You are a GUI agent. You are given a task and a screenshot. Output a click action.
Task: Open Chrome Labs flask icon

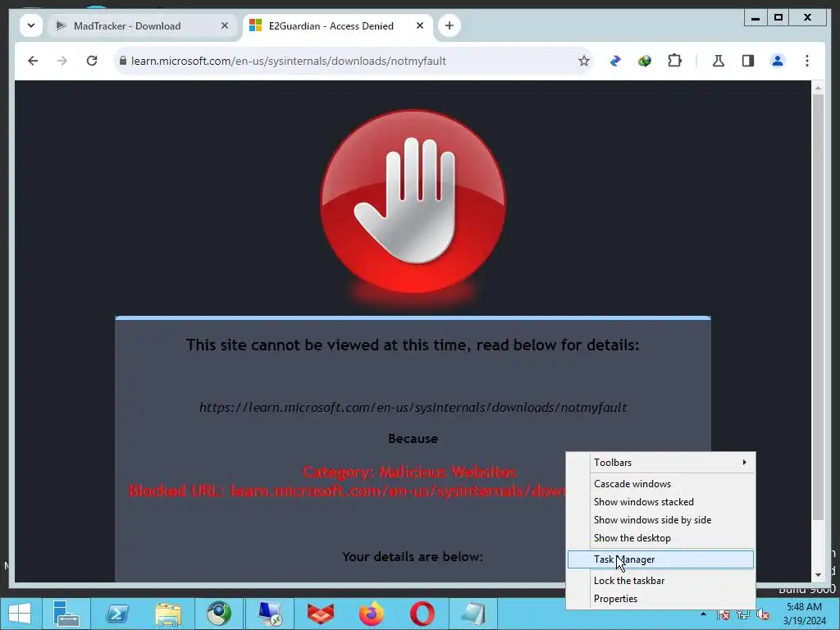719,61
